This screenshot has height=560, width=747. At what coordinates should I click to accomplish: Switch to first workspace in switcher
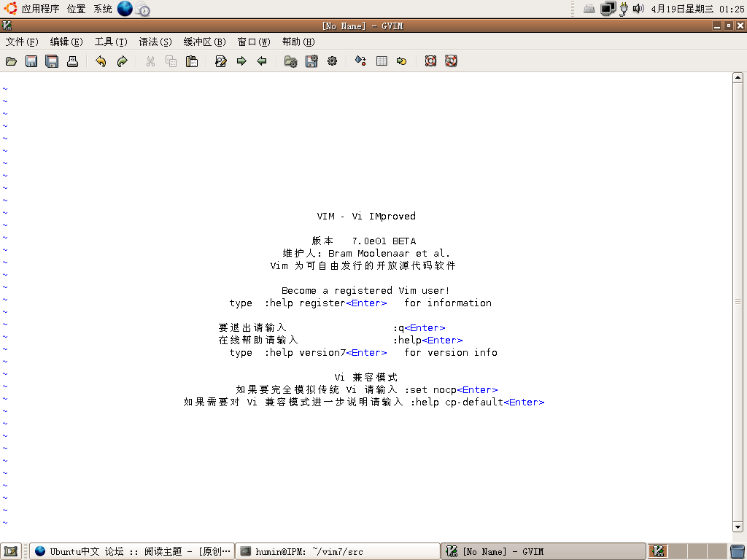(x=659, y=551)
